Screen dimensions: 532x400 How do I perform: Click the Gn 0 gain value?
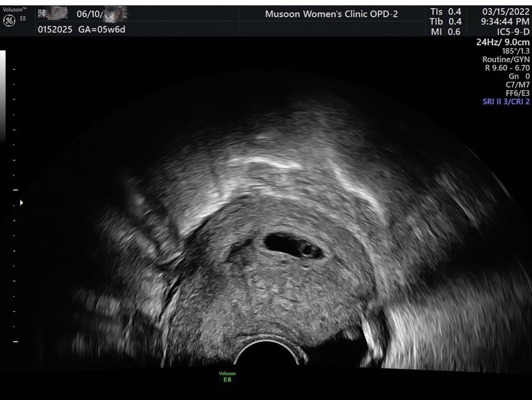(519, 76)
